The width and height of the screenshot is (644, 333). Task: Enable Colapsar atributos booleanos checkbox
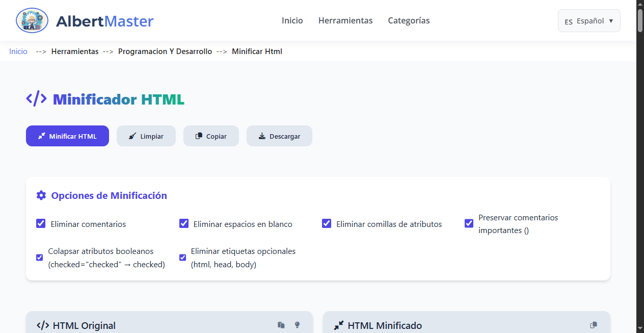coord(39,257)
